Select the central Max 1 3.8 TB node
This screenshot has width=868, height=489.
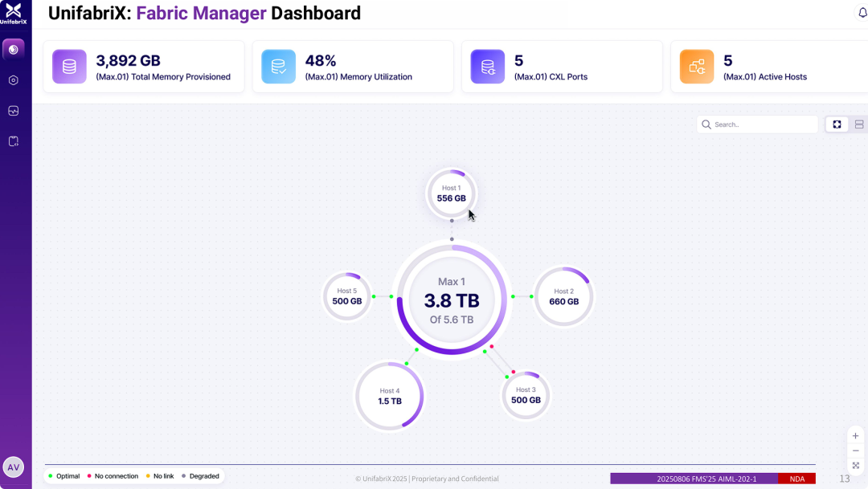click(452, 300)
